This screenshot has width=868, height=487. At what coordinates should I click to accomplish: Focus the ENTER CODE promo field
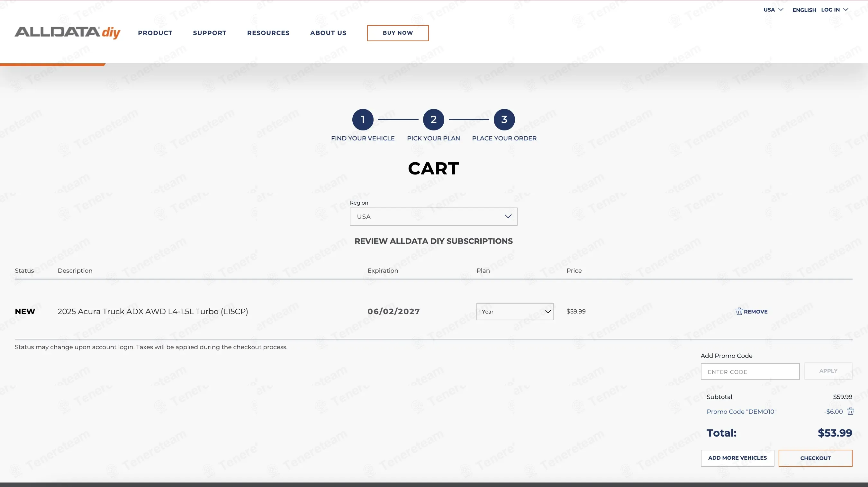[x=750, y=371]
